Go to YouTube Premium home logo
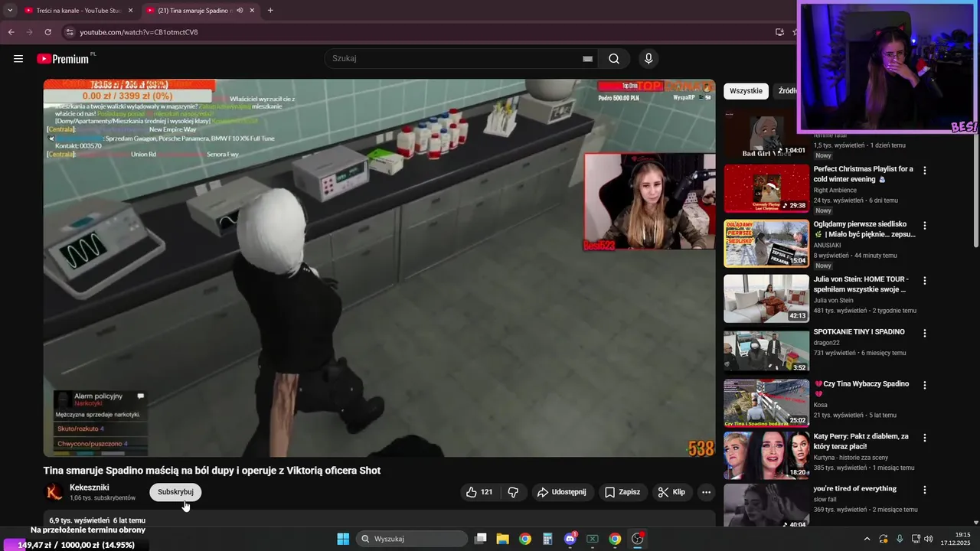The image size is (980, 551). [x=64, y=59]
